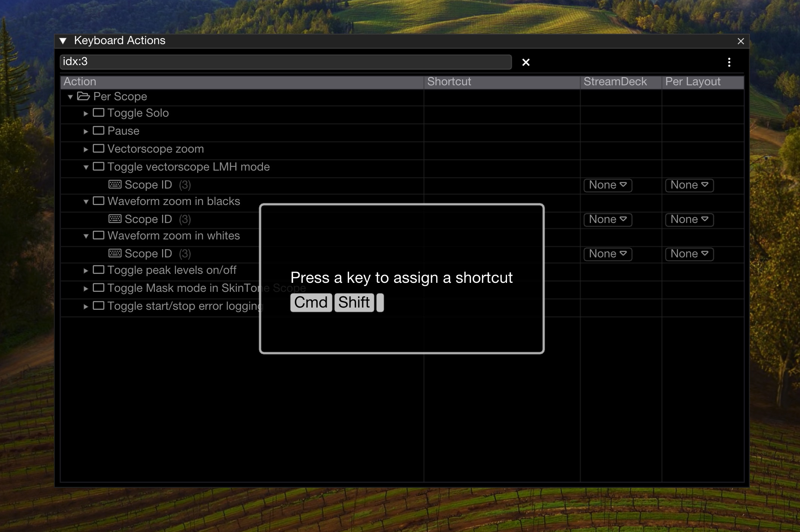Collapse the Per Scope group
The width and height of the screenshot is (800, 532).
point(70,97)
